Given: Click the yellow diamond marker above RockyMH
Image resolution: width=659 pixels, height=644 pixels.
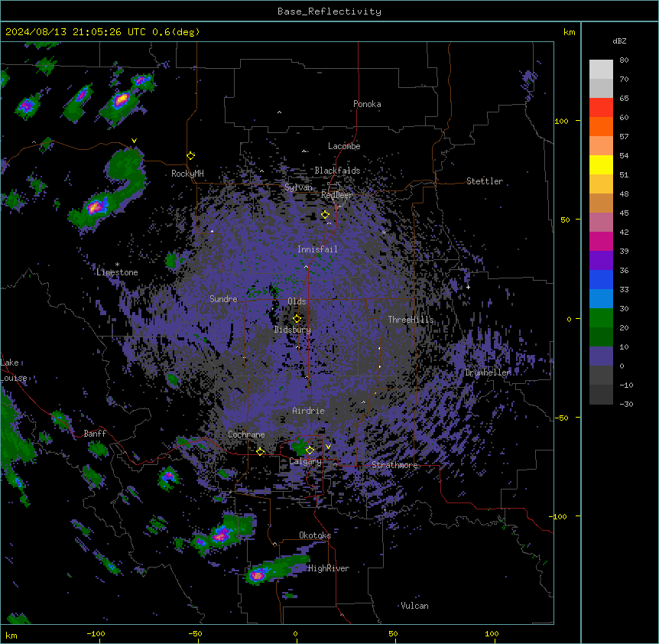Looking at the screenshot, I should coord(190,156).
